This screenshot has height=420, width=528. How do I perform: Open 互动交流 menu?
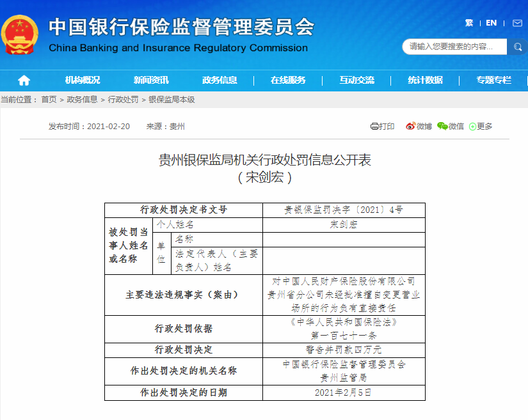[356, 80]
